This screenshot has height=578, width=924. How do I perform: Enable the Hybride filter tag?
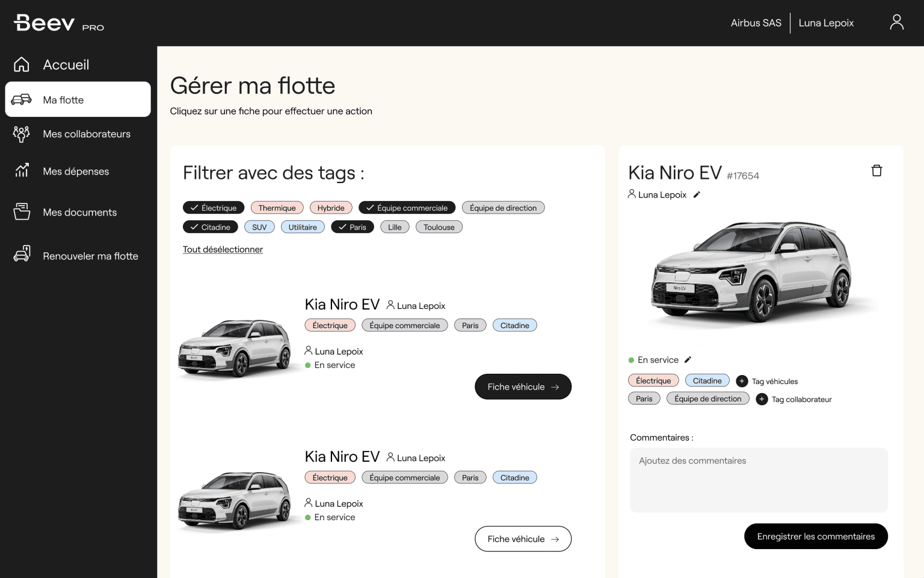(331, 208)
